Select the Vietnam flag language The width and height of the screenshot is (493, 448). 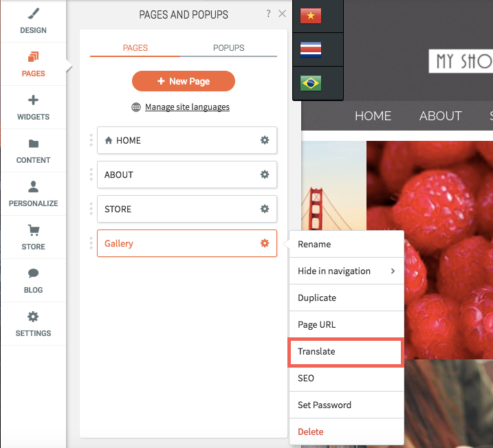[x=311, y=16]
